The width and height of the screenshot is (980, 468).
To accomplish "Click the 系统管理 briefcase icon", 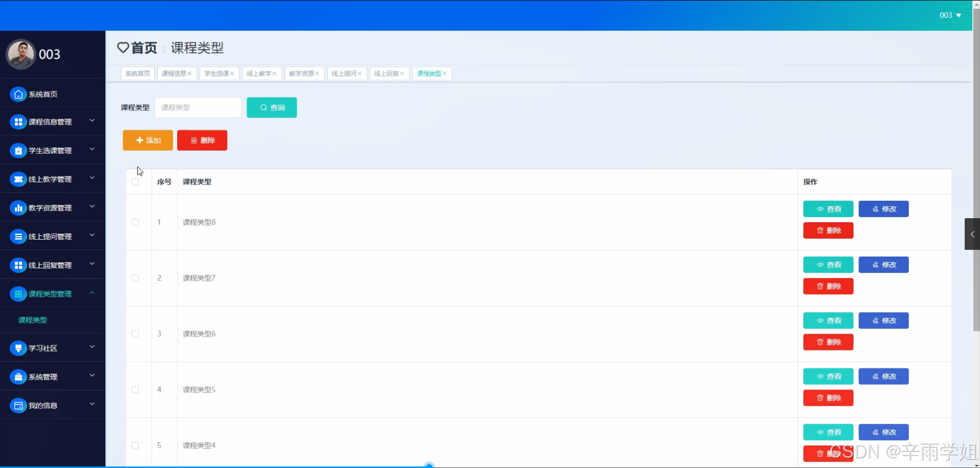I will tap(18, 377).
